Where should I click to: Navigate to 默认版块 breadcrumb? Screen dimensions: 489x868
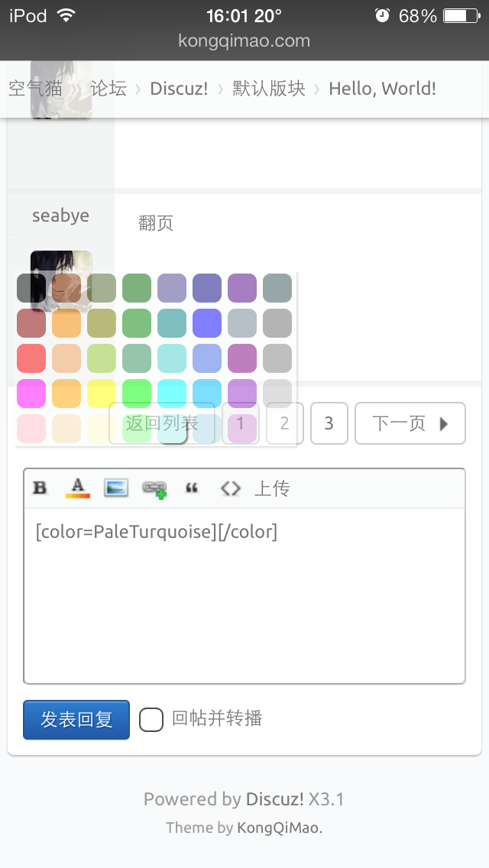(x=269, y=89)
